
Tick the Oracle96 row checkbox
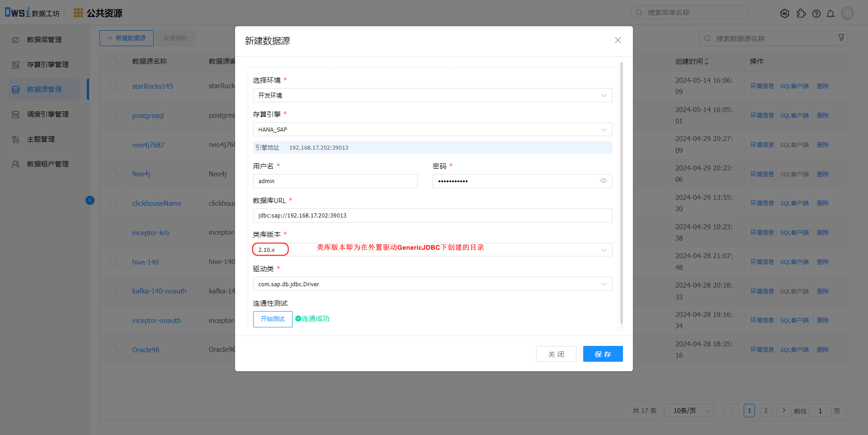tap(113, 350)
